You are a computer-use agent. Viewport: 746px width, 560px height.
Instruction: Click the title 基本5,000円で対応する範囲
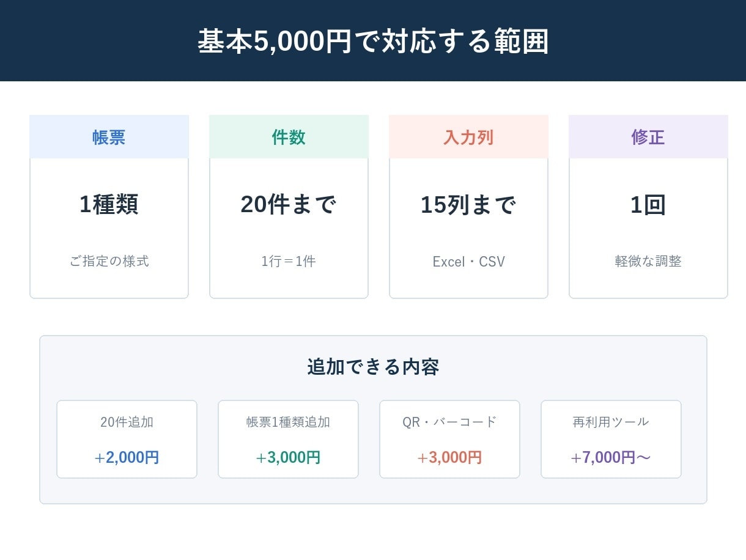pyautogui.click(x=373, y=42)
